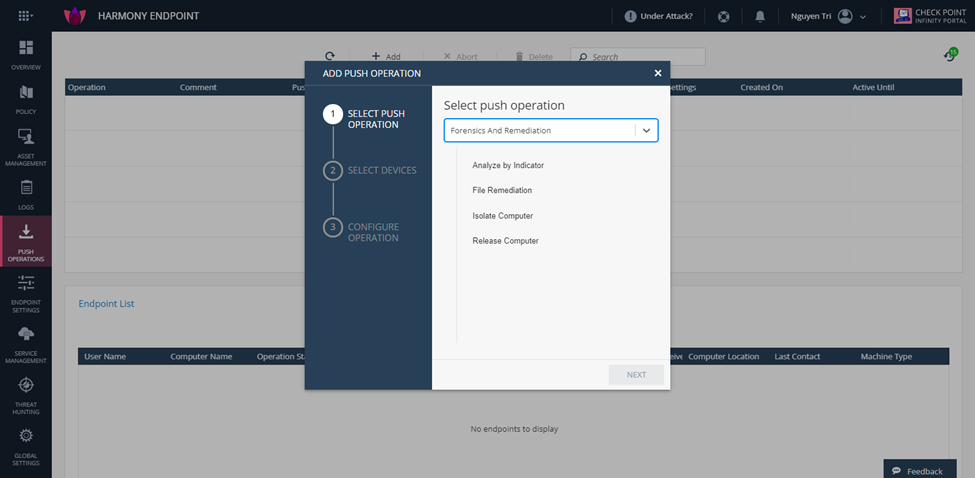Open the apps grid menu icon
This screenshot has height=478, width=975.
pyautogui.click(x=25, y=16)
